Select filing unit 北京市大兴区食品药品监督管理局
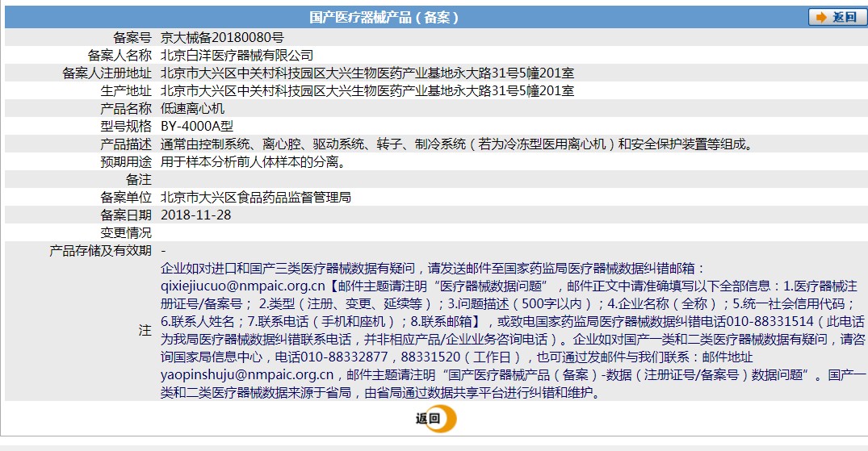The height and width of the screenshot is (451, 868). point(256,198)
